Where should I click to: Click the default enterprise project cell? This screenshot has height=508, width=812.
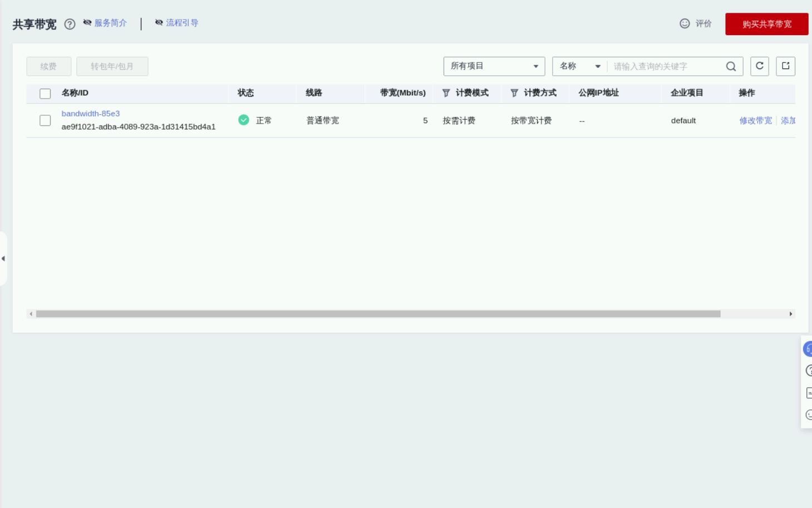click(683, 120)
